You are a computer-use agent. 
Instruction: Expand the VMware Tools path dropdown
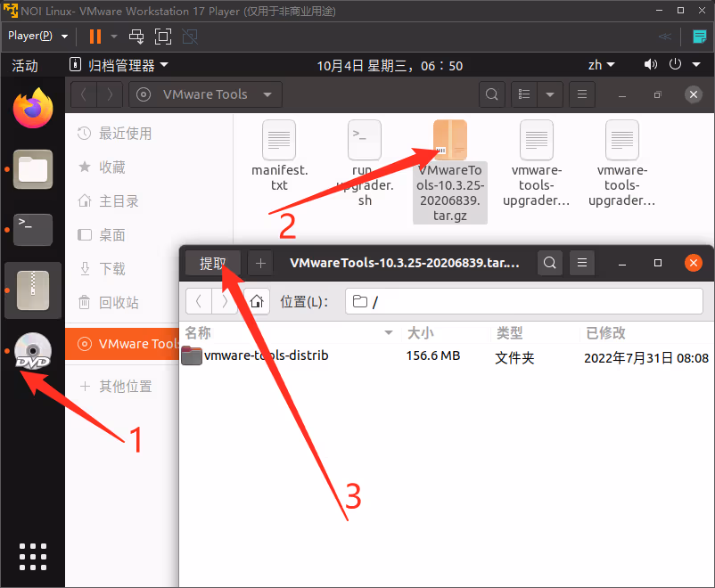coord(267,94)
